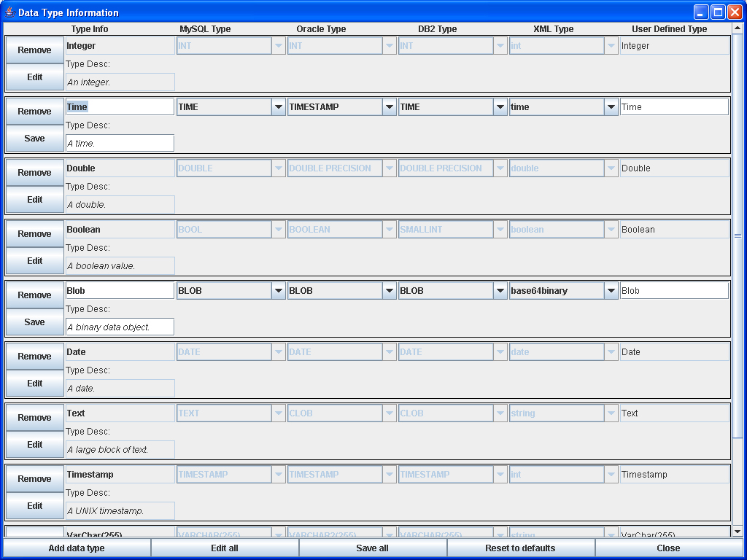The height and width of the screenshot is (560, 747).
Task: Save the Blob data type row
Action: 34,322
